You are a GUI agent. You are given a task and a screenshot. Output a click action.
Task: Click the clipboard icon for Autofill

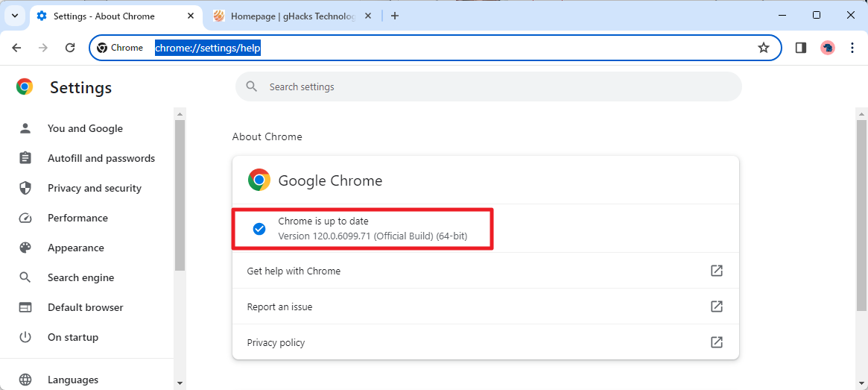coord(25,158)
